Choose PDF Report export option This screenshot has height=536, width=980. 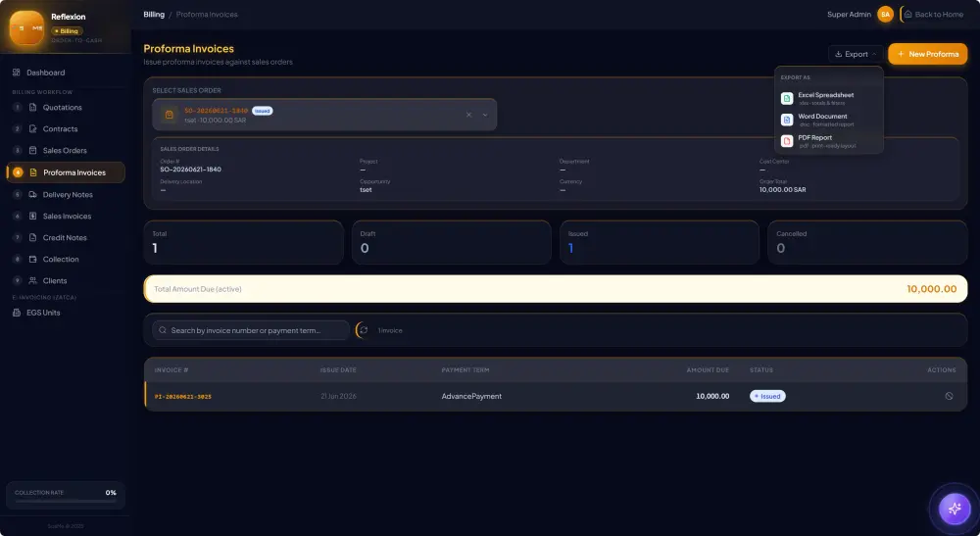click(829, 140)
